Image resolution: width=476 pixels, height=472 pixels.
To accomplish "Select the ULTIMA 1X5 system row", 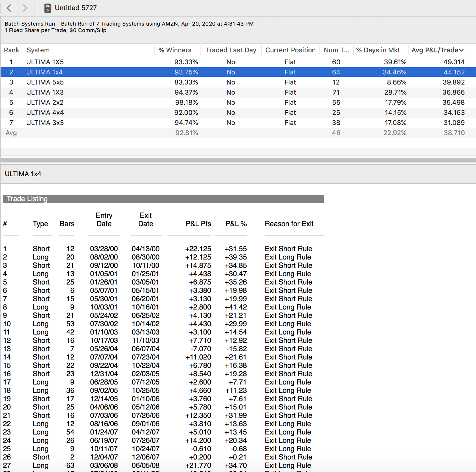I will pyautogui.click(x=45, y=62).
